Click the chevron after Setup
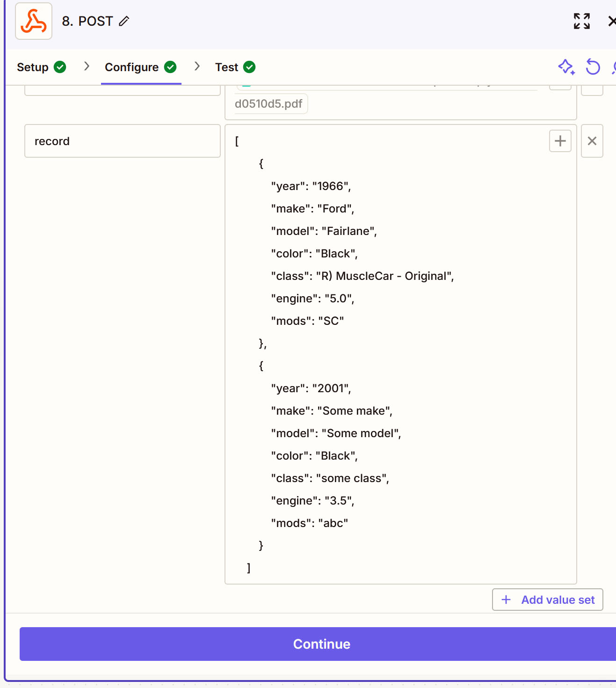 [x=87, y=66]
